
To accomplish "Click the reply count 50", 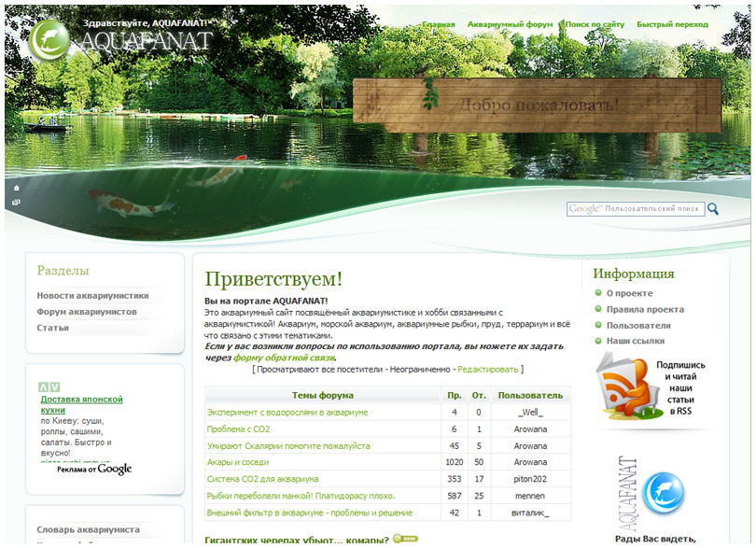I will tap(479, 462).
